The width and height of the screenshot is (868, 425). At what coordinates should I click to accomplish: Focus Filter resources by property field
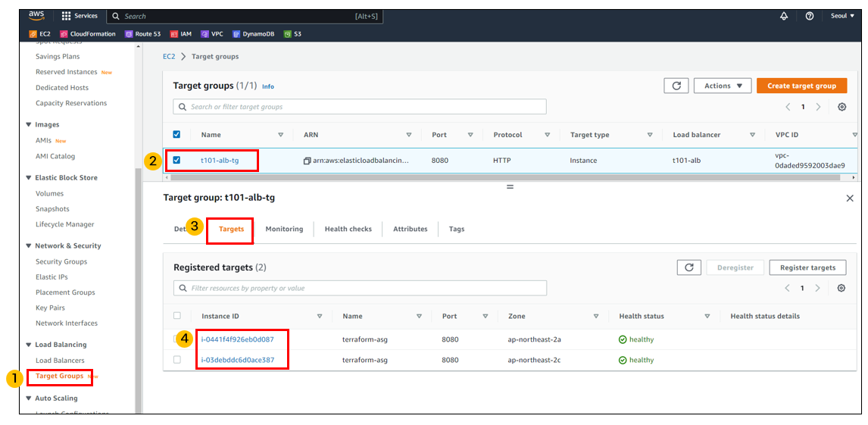(x=360, y=288)
